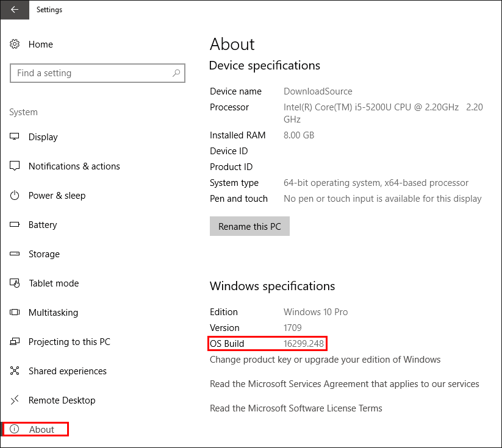
Task: Open Notifications & actions page
Action: point(74,166)
